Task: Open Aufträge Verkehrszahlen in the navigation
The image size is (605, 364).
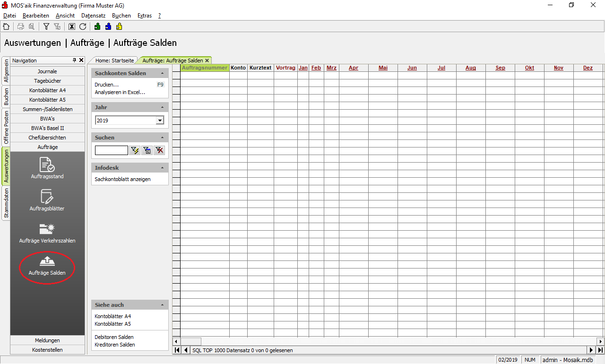Action: pos(47,233)
